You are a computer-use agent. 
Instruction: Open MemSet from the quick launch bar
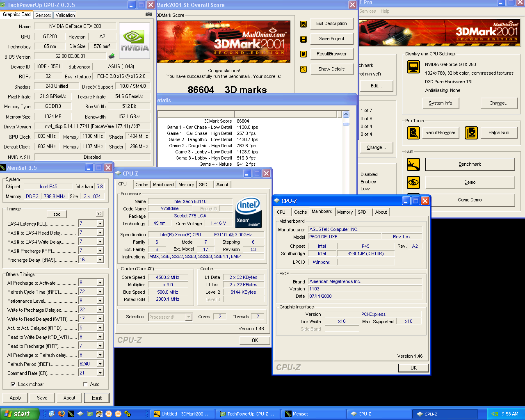tap(71, 414)
